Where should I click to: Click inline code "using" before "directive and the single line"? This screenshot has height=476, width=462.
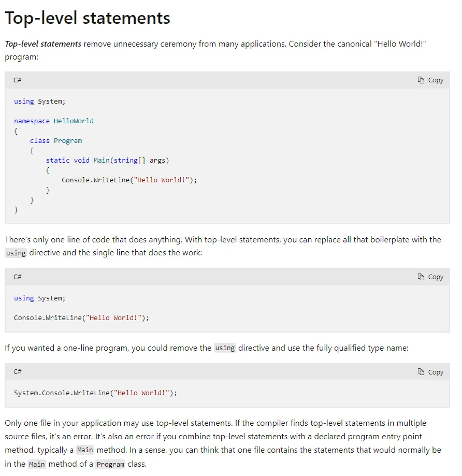pos(16,253)
